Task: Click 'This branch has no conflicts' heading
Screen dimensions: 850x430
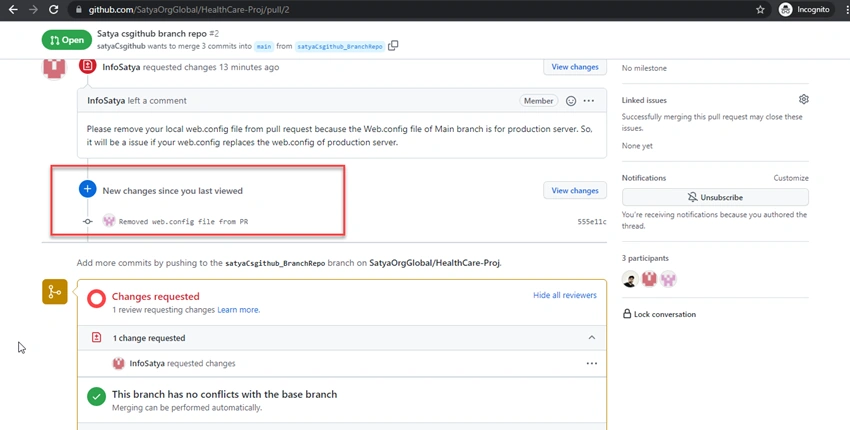Action: (224, 394)
